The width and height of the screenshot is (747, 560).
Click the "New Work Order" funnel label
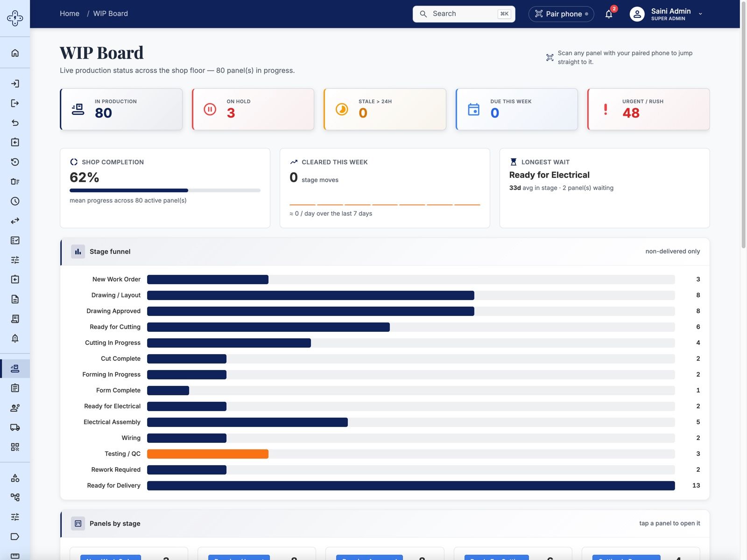click(x=116, y=279)
